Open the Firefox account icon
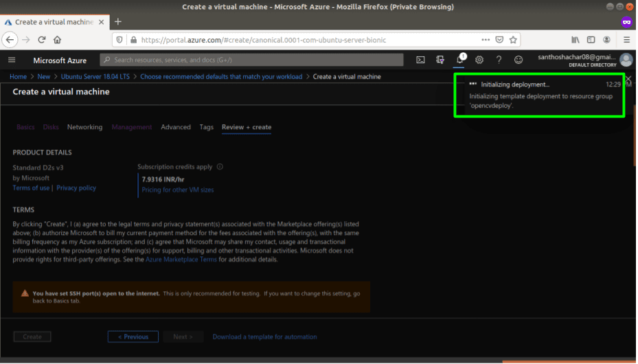 [606, 40]
